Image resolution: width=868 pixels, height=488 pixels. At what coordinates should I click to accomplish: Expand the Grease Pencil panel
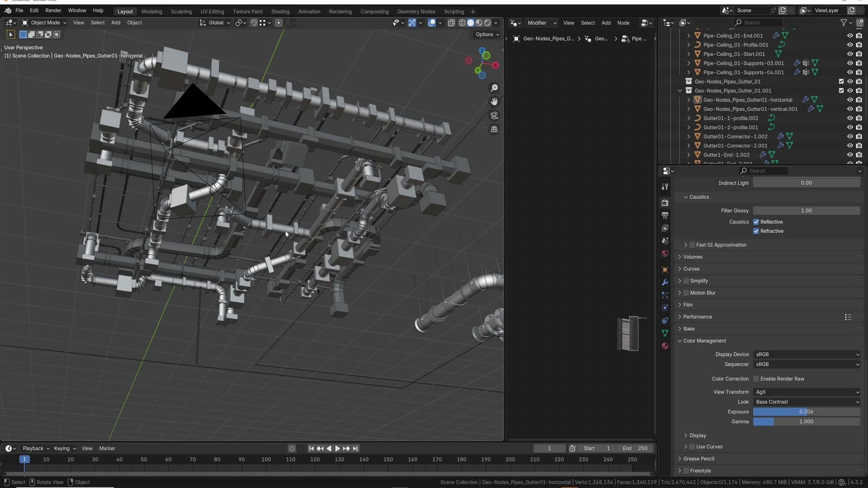(x=679, y=459)
